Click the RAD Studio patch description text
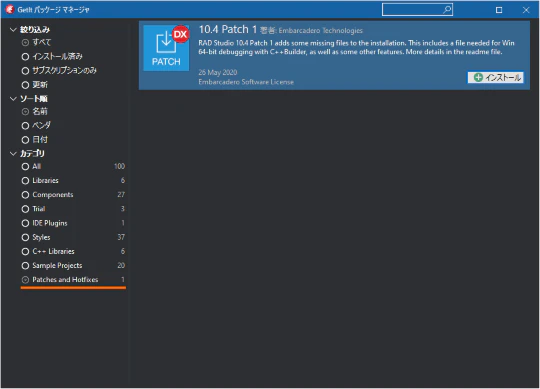This screenshot has width=540, height=389. [356, 48]
